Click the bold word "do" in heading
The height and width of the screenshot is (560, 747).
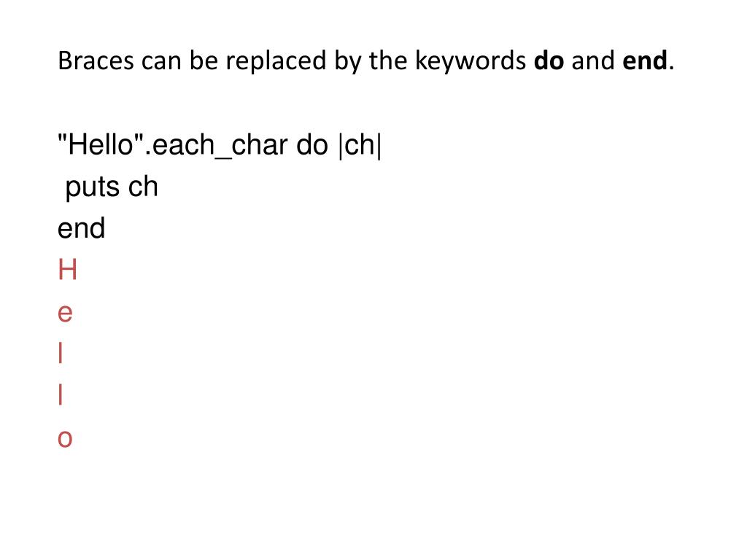(x=549, y=61)
